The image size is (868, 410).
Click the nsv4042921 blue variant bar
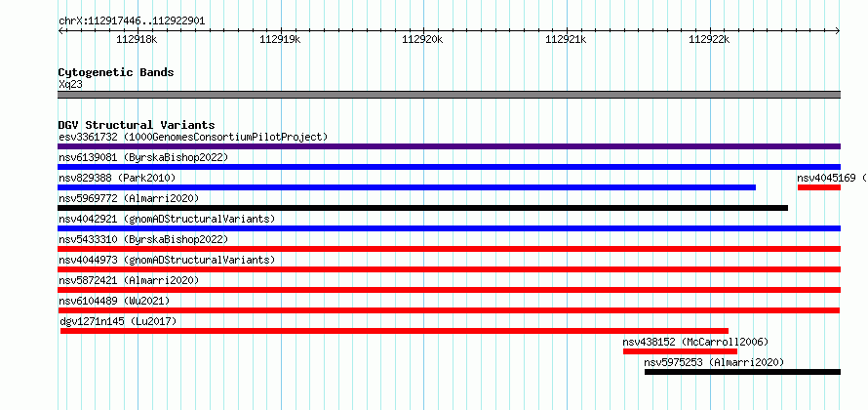coord(449,228)
